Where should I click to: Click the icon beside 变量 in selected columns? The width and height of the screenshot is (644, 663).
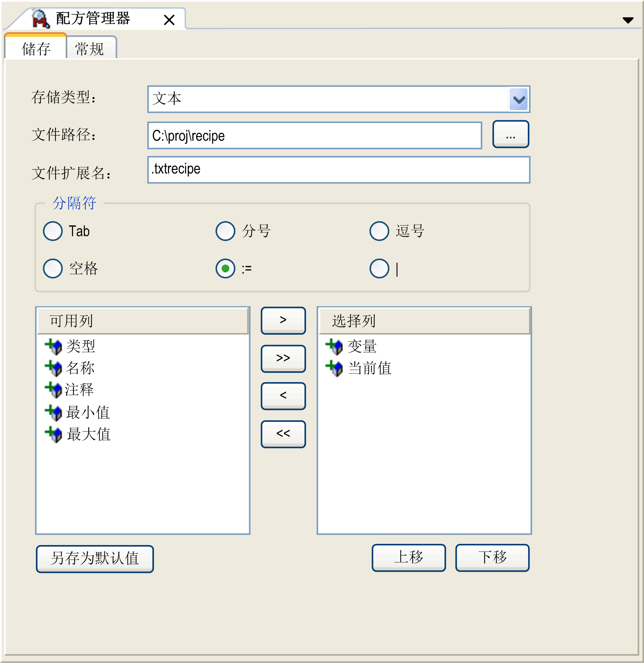coord(334,346)
